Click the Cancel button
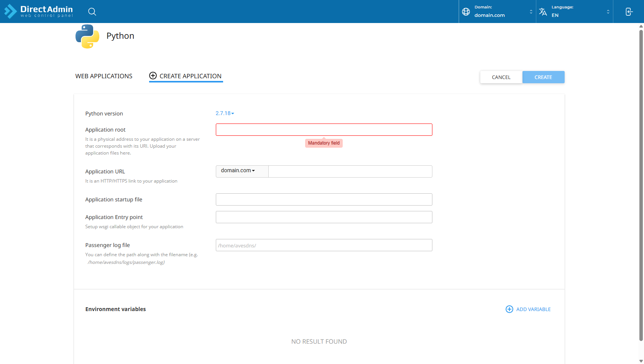This screenshot has height=364, width=644. pos(501,77)
